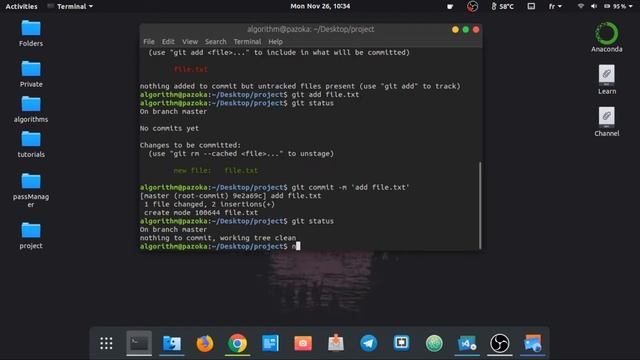The width and height of the screenshot is (640, 360).
Task: Open the tutorials desktop folder
Action: click(x=31, y=144)
